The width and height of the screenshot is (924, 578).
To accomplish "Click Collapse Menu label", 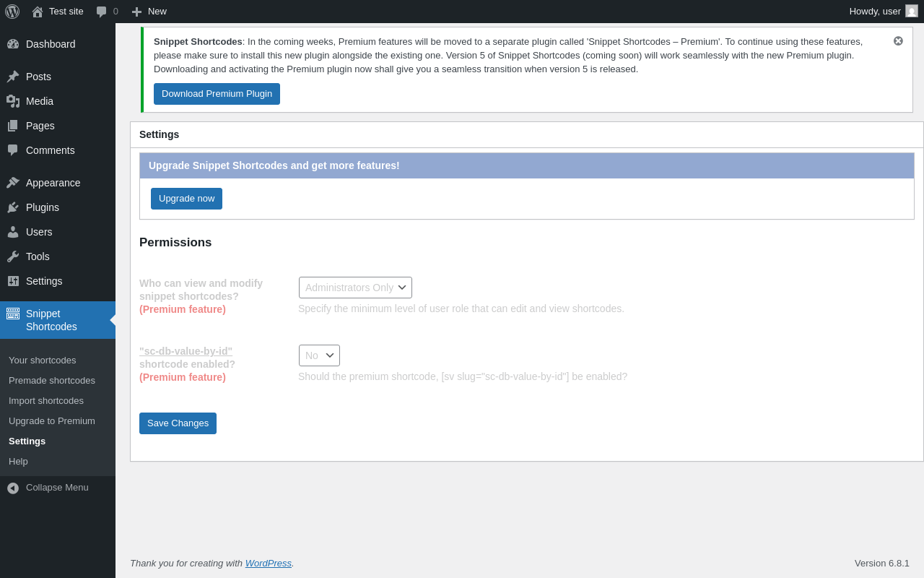I will pyautogui.click(x=57, y=488).
